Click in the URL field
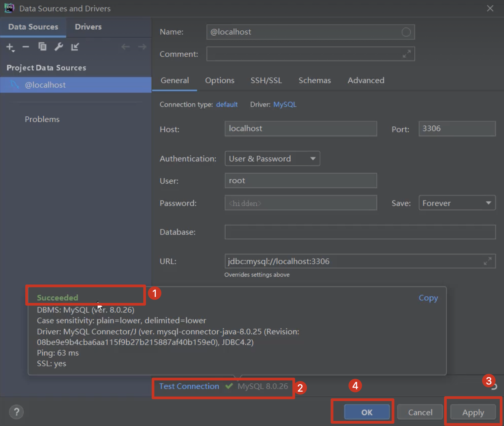This screenshot has width=504, height=426. pyautogui.click(x=360, y=261)
